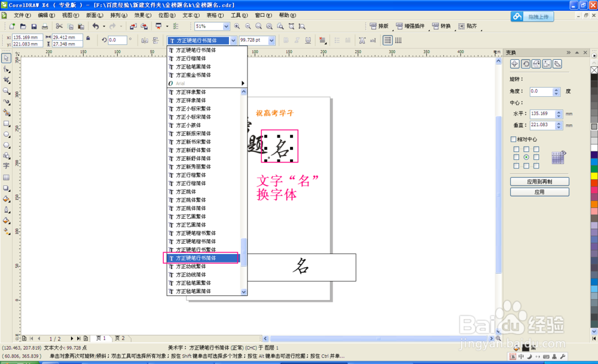Image resolution: width=598 pixels, height=364 pixels.
Task: Click the horizontal text alignment icon
Action: coord(388,40)
